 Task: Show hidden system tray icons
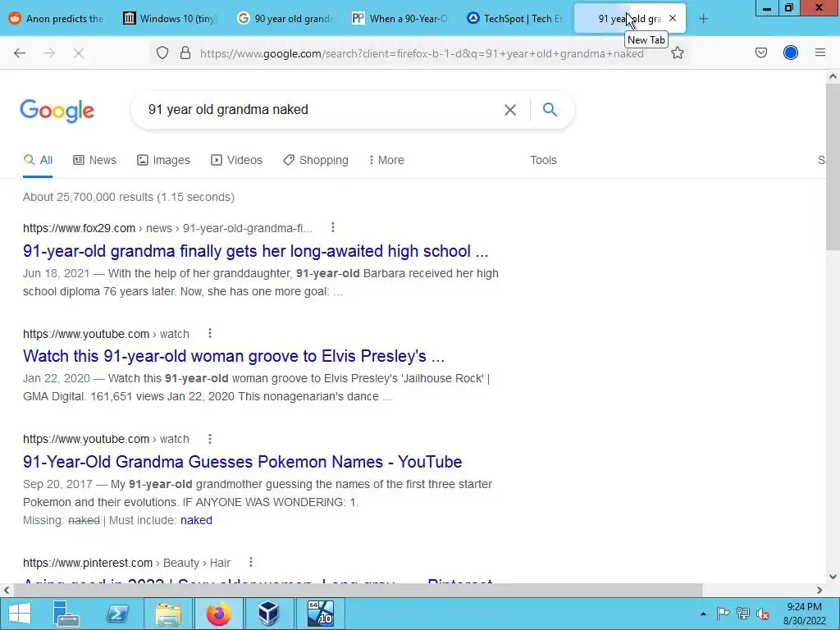[x=703, y=614]
